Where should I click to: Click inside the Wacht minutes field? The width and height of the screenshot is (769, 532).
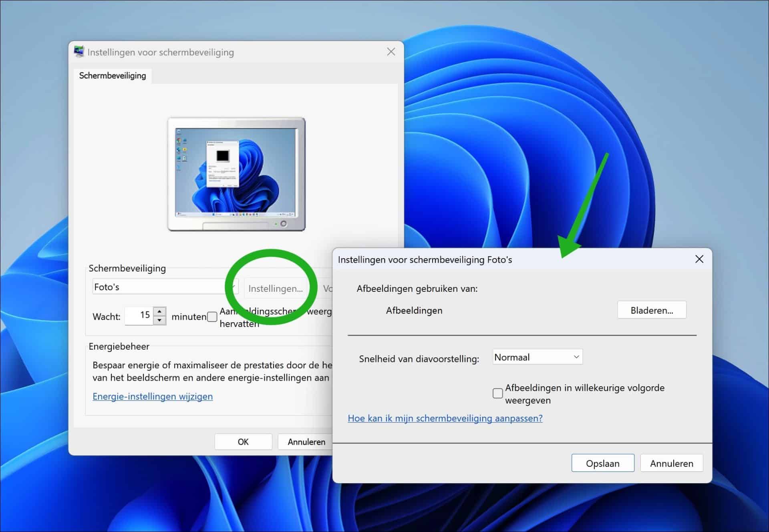click(140, 316)
